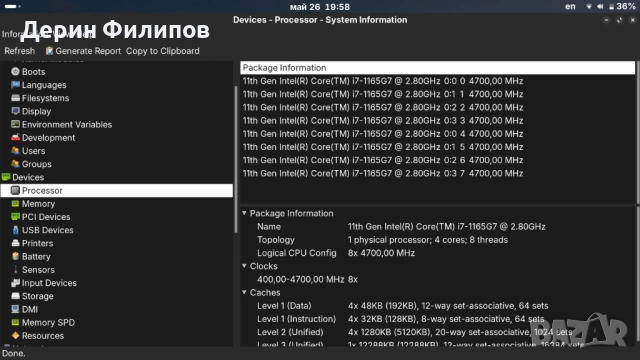Click the volume icon in top bar
640x360 pixels.
(600, 7)
